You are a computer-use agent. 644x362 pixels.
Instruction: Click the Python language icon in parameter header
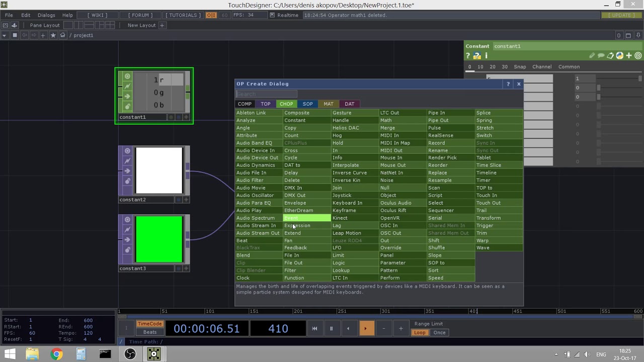[619, 56]
